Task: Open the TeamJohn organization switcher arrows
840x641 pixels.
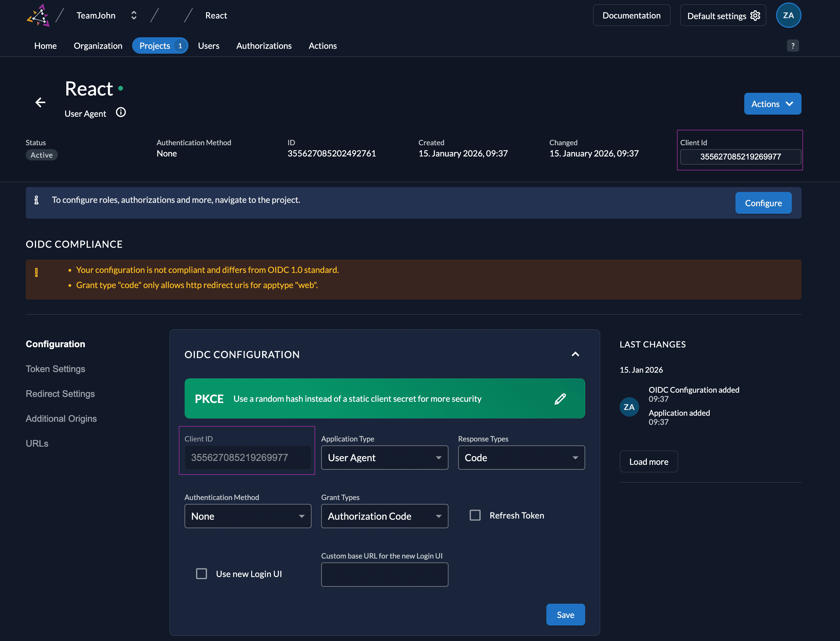Action: tap(134, 16)
